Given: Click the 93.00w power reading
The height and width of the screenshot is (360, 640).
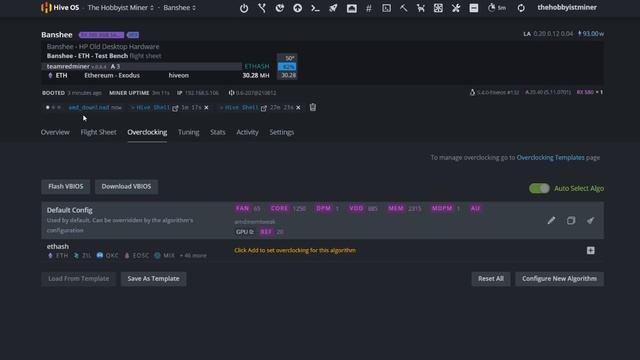Looking at the screenshot, I should [x=591, y=34].
